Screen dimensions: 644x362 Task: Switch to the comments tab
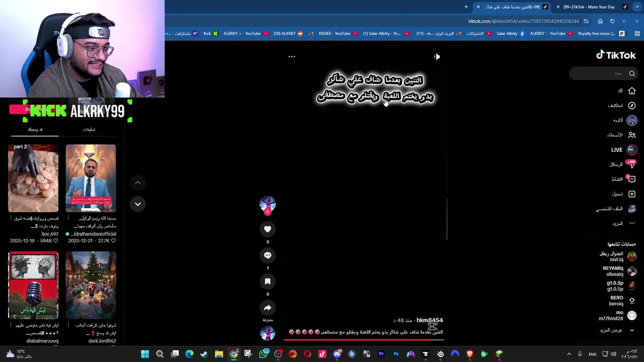point(89,130)
